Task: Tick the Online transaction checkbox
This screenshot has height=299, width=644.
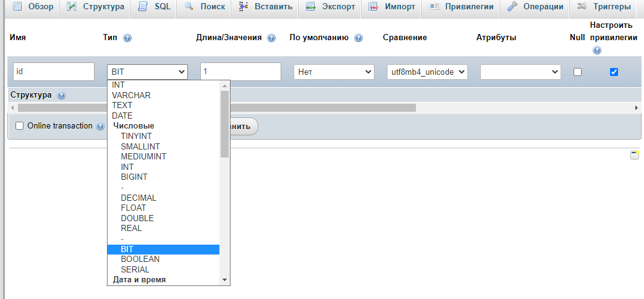Action: [19, 125]
